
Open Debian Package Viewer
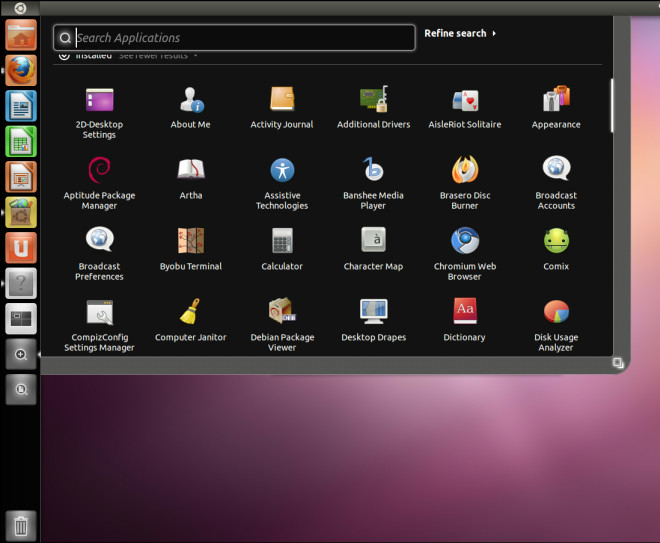click(x=282, y=325)
